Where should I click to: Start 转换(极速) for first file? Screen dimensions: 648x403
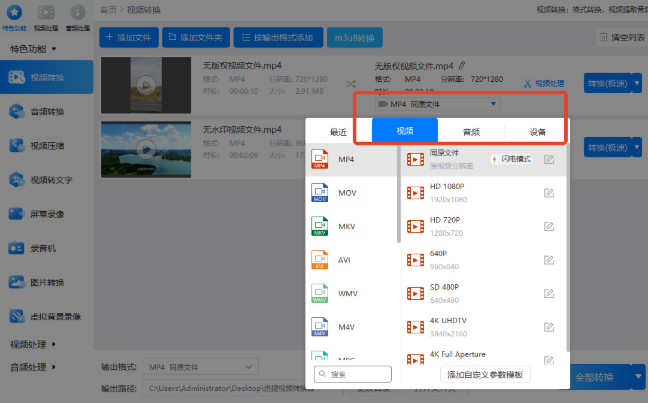tap(608, 83)
